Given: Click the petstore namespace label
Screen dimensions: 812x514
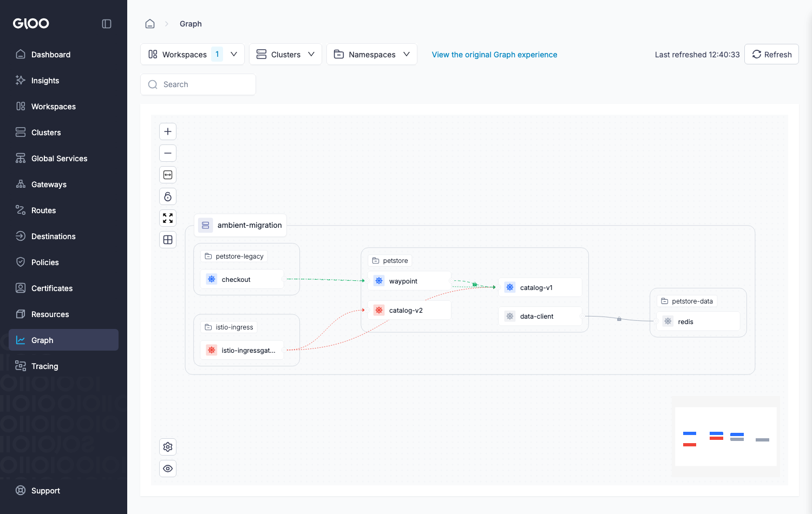Looking at the screenshot, I should pyautogui.click(x=390, y=261).
